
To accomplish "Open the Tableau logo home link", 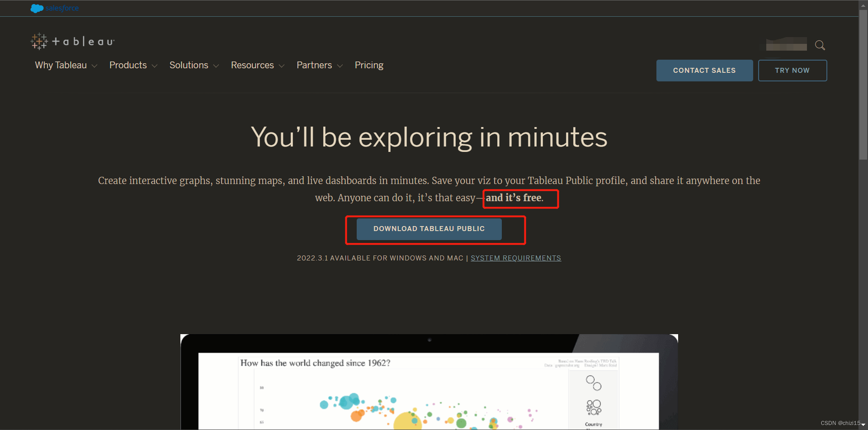I will 73,41.
